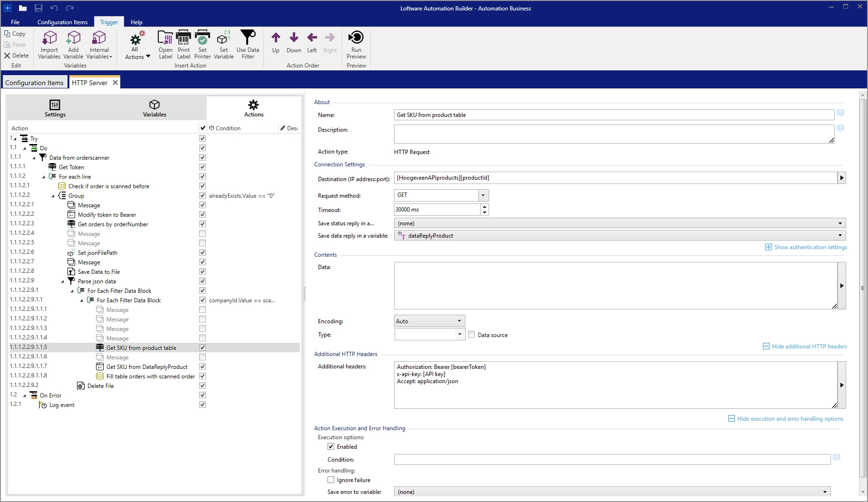The image size is (868, 502).
Task: Switch to Configuration Items ribbon tab
Action: pos(62,22)
